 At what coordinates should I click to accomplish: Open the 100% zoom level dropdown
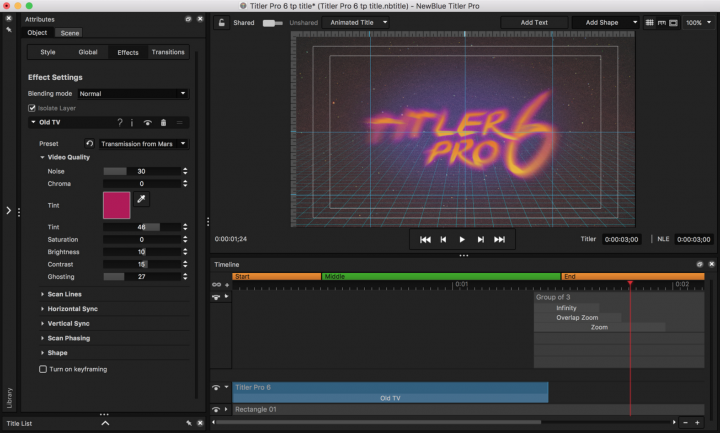698,22
